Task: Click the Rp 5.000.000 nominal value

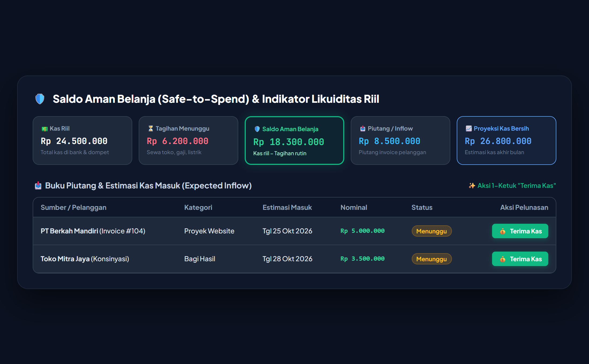Action: coord(363,231)
